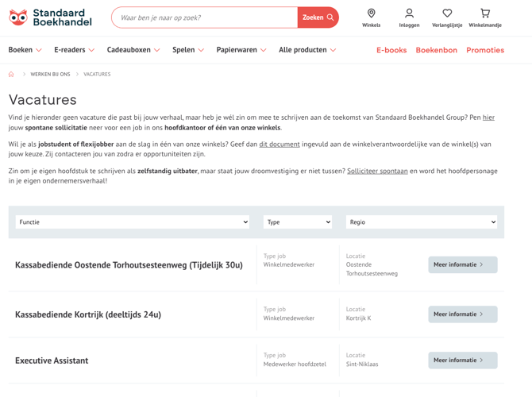The width and height of the screenshot is (532, 397).
Task: Open the 'dit document' link
Action: (x=279, y=145)
